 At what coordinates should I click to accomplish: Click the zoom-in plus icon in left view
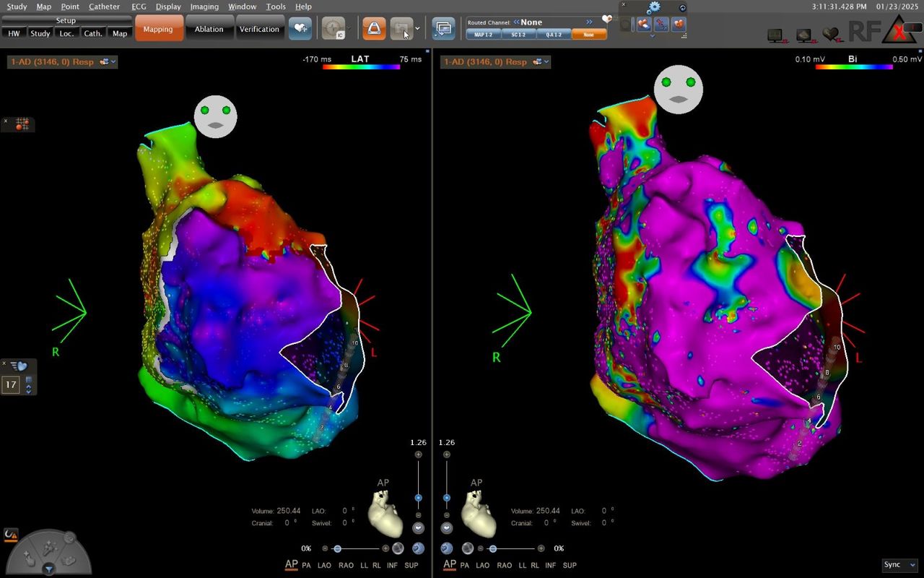[x=418, y=454]
